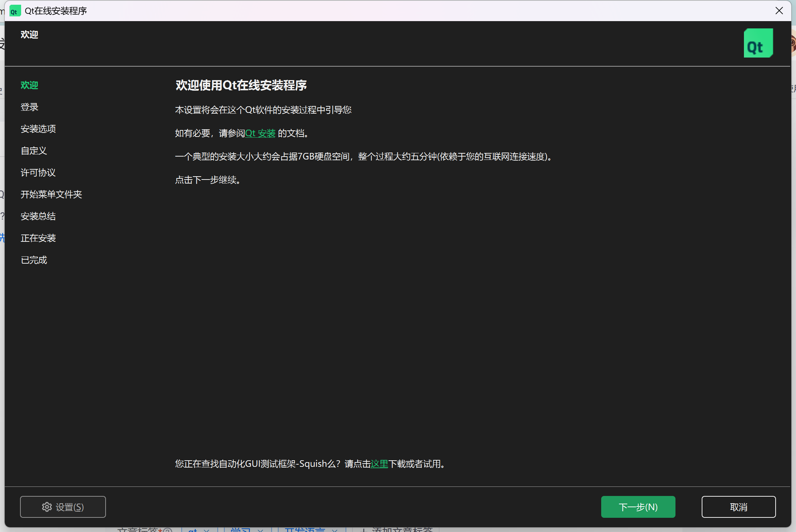Select the 欢迎 step in sidebar
This screenshot has width=796, height=532.
(29, 85)
